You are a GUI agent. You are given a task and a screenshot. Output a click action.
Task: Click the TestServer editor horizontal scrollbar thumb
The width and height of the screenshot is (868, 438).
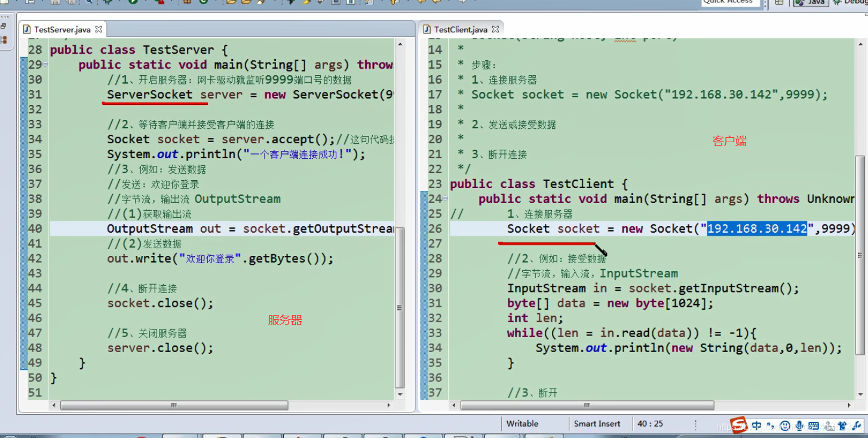pos(174,405)
